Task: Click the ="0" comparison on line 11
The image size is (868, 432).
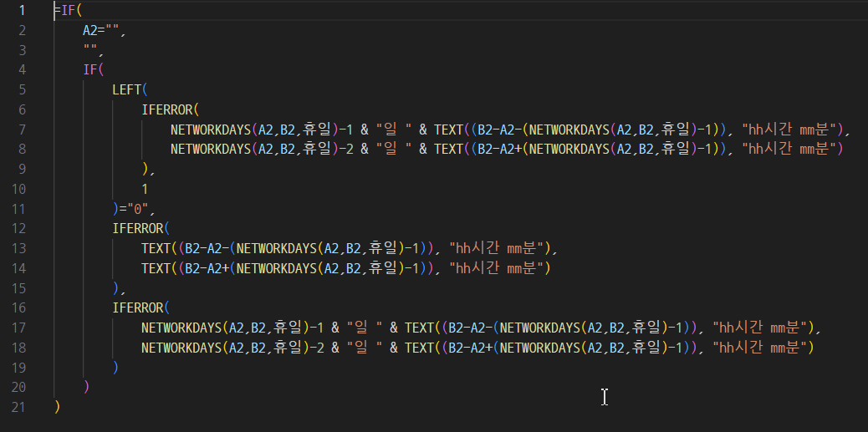Action: tap(135, 209)
